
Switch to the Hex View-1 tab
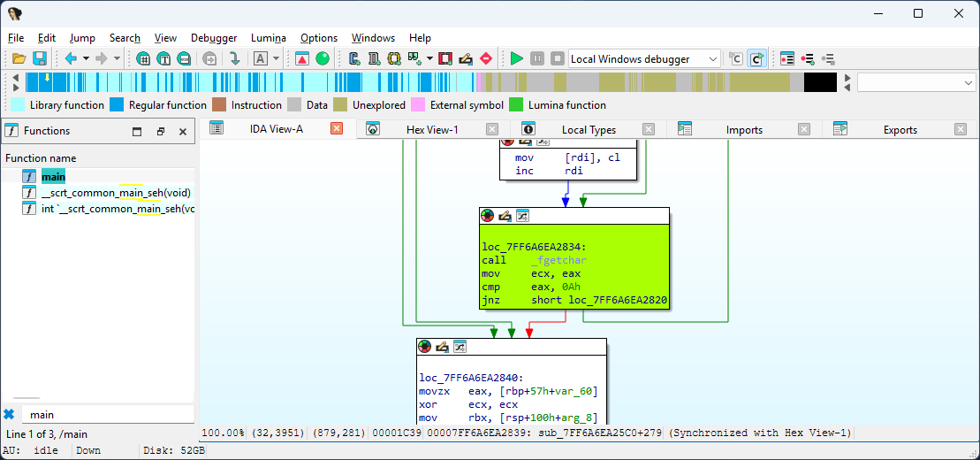coord(431,129)
